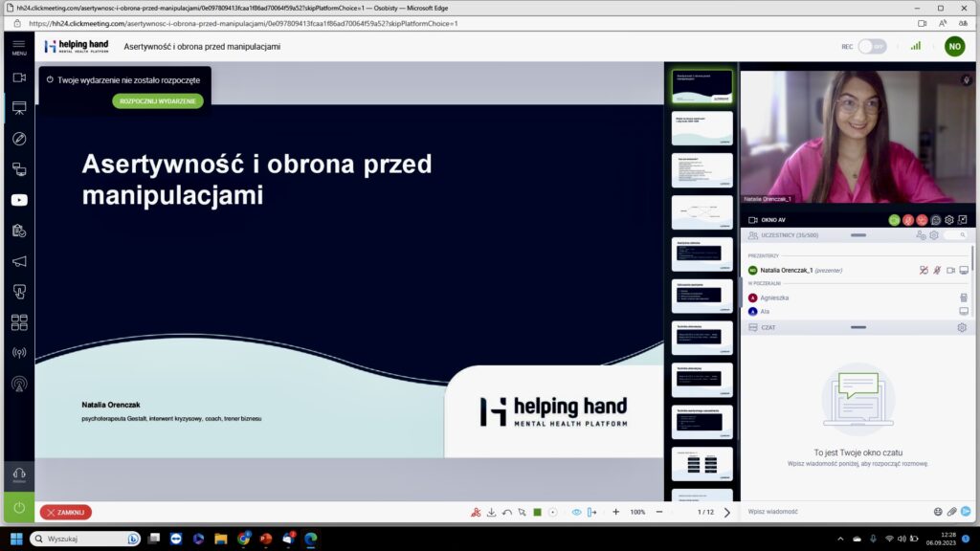Open the hamburger MENU

[19, 46]
